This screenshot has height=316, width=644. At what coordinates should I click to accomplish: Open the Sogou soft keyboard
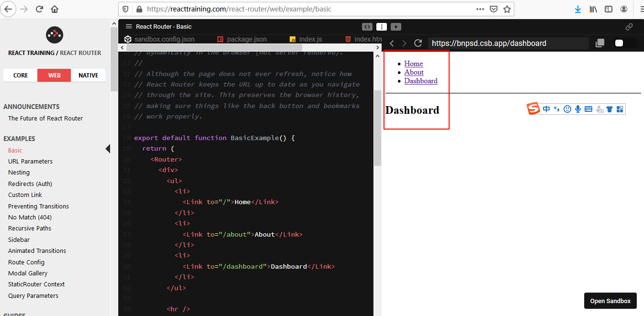(x=588, y=109)
